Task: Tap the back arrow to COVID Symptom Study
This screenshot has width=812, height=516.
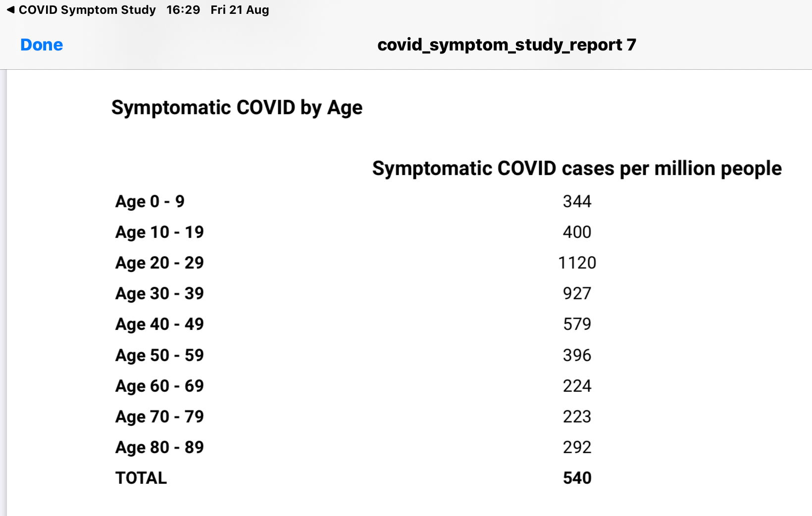Action: [11, 10]
